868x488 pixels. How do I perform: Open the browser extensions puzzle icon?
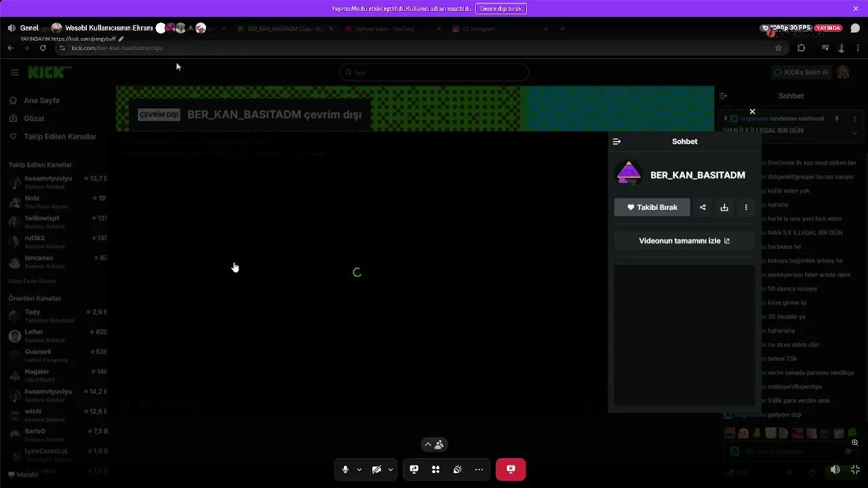tap(802, 48)
